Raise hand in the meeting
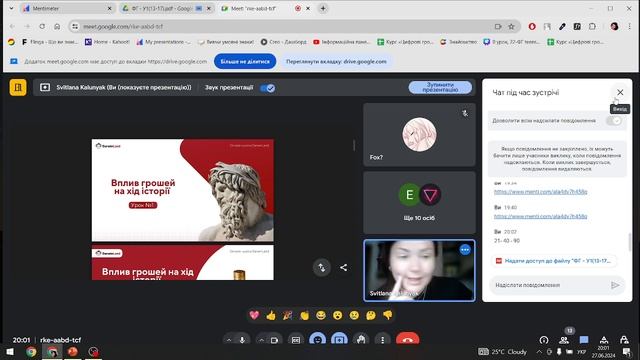Viewport: 640px width, 360px height. [361, 340]
